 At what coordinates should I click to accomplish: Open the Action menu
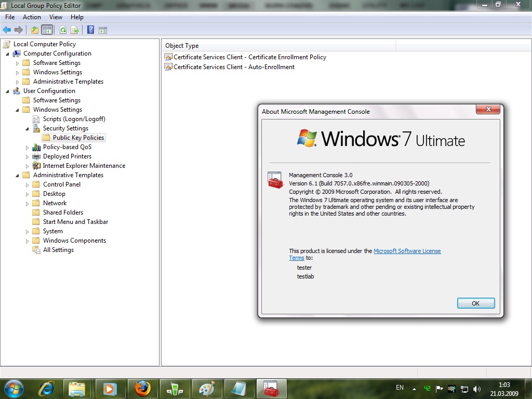[32, 17]
